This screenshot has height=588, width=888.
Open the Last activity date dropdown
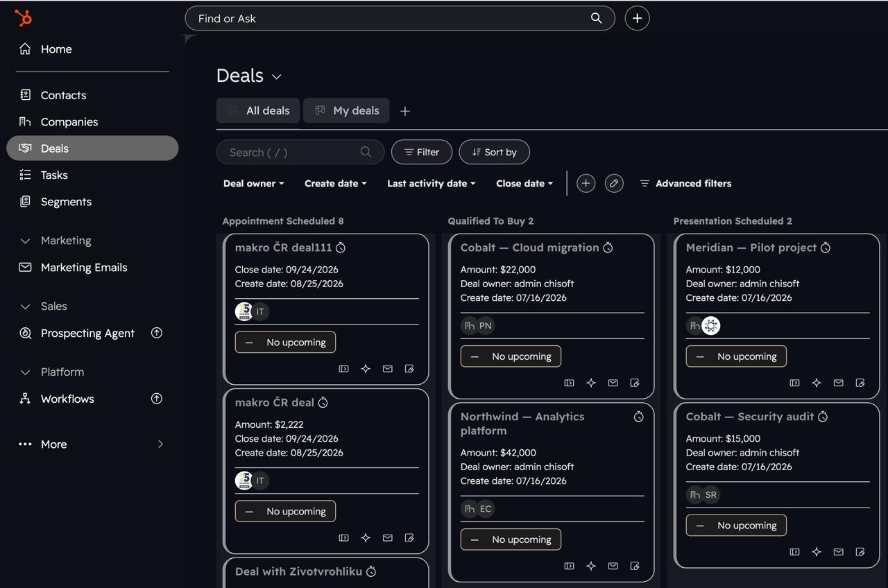tap(432, 184)
